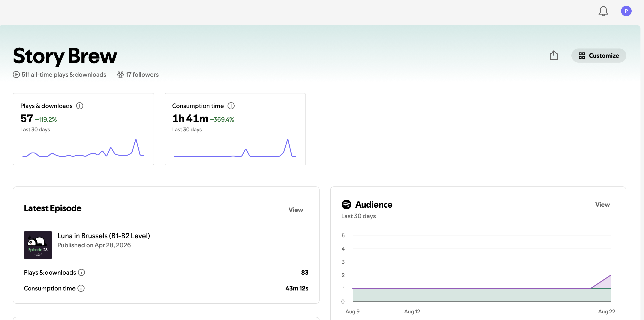644x320 pixels.
Task: Click the 57 plays value
Action: (x=27, y=119)
